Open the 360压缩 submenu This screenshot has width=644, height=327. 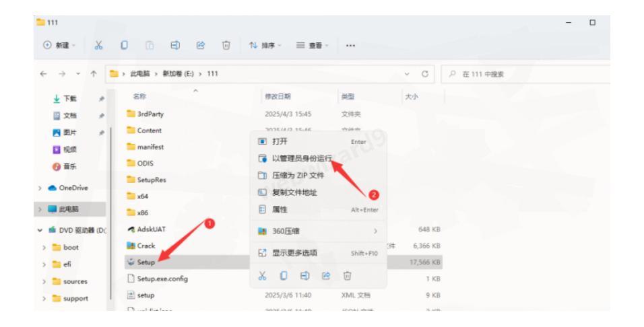click(319, 231)
